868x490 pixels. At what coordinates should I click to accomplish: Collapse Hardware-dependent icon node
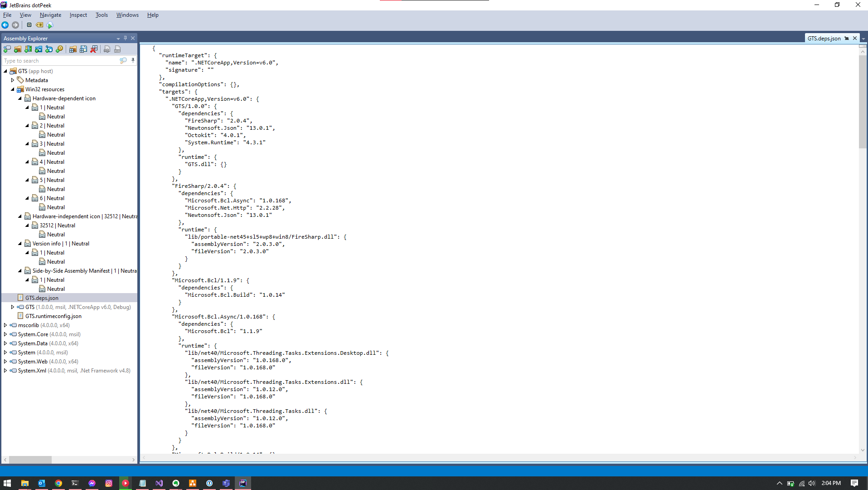[x=20, y=98]
